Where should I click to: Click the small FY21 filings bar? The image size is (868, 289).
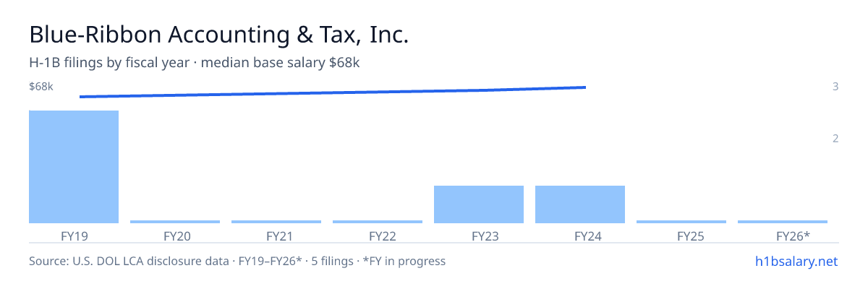click(276, 222)
